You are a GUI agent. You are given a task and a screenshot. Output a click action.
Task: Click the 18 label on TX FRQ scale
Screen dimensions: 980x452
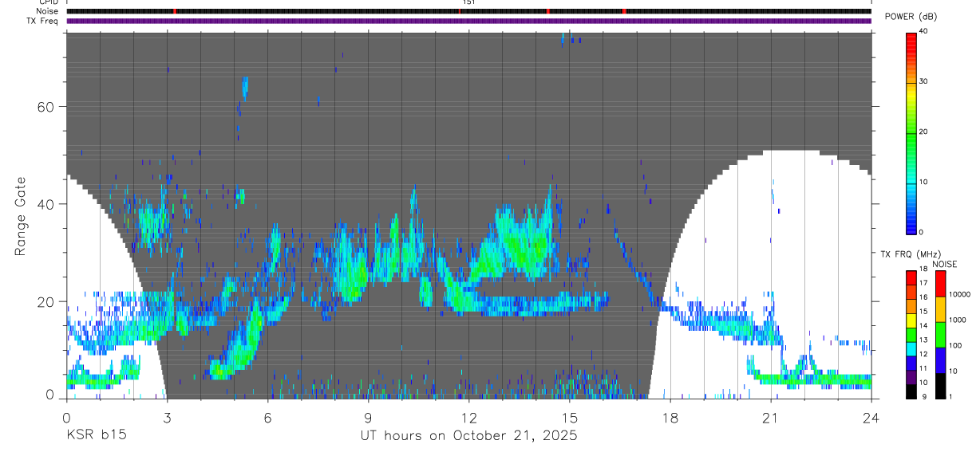[923, 270]
